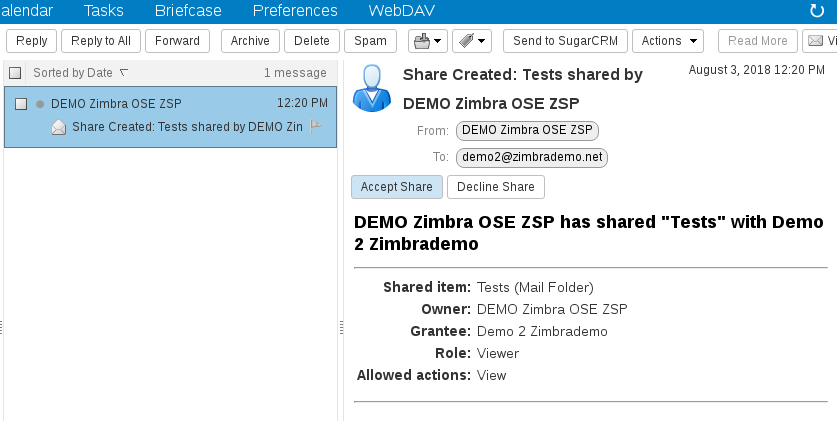The width and height of the screenshot is (837, 421).
Task: Open the Actions dropdown menu
Action: pyautogui.click(x=668, y=41)
